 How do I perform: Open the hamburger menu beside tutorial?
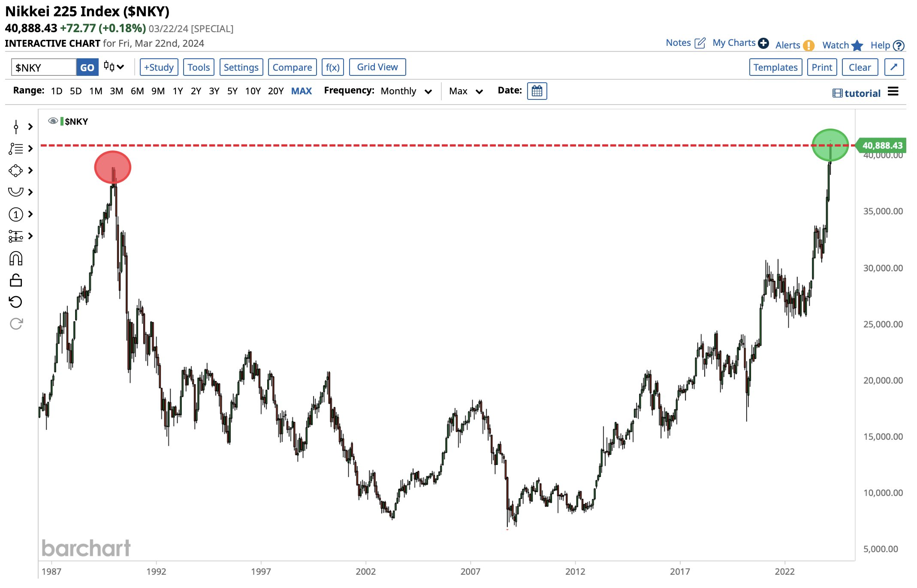[x=893, y=91]
